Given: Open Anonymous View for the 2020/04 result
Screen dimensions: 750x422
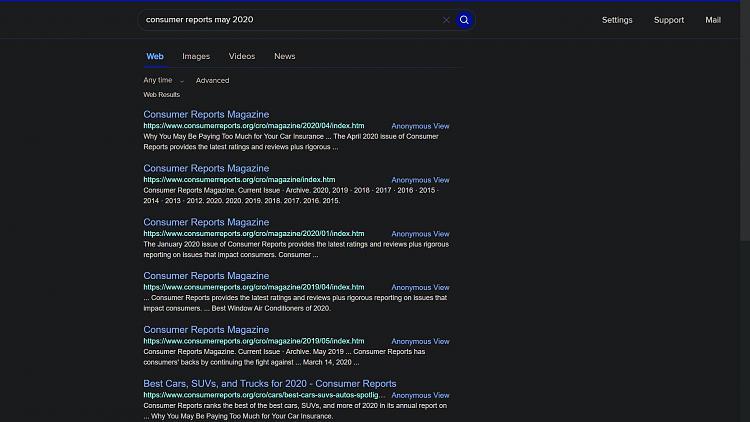Looking at the screenshot, I should (420, 126).
